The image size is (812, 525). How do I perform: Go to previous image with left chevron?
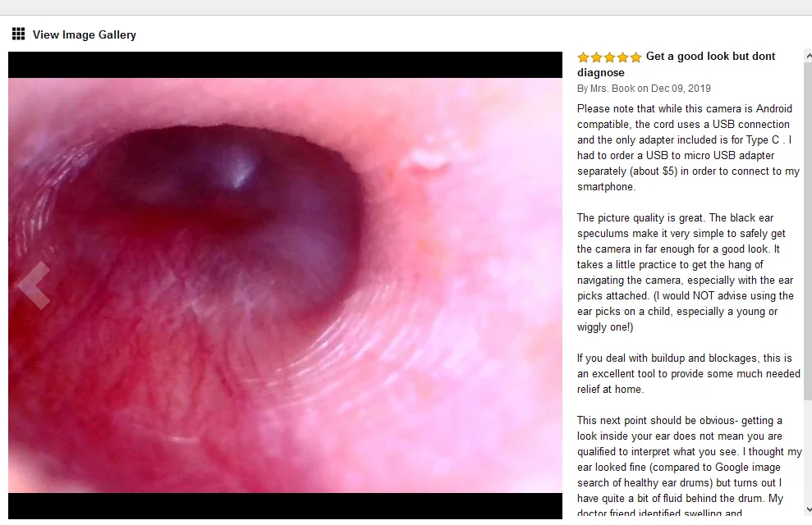[x=34, y=285]
